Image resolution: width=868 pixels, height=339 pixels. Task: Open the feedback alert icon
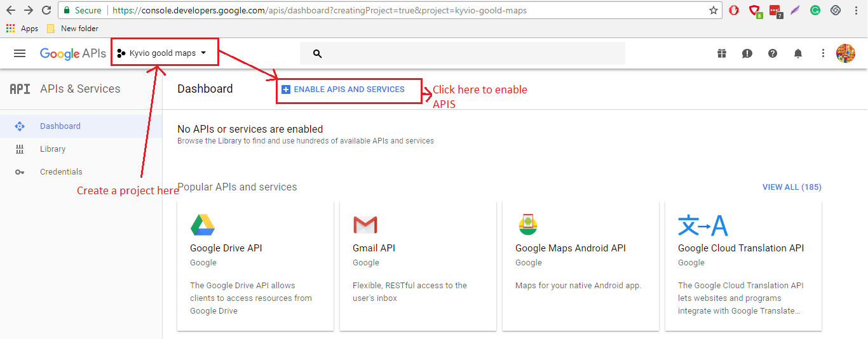[x=747, y=53]
